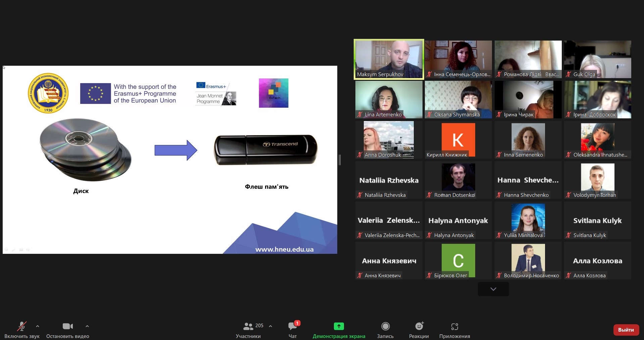Viewport: 644px width, 340px height.
Task: Stop video with Остановить видео
Action: pos(67,326)
